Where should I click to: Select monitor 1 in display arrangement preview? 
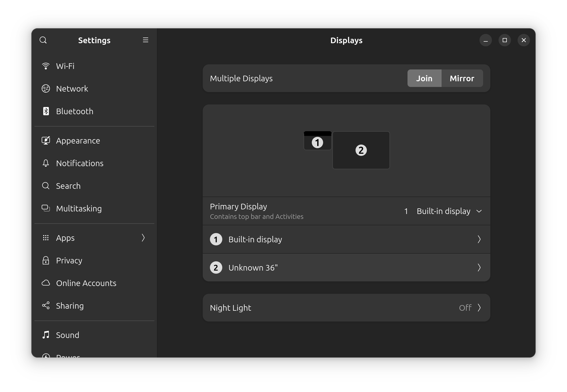317,141
